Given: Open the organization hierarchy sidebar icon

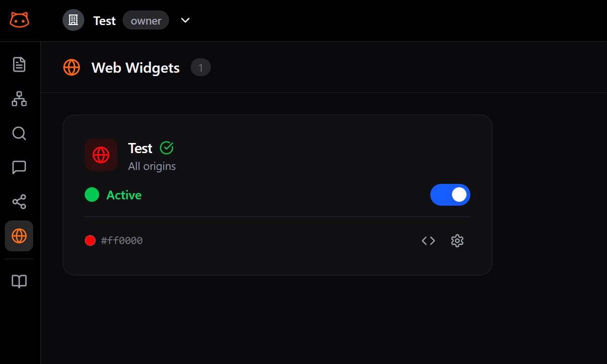Looking at the screenshot, I should tap(19, 99).
